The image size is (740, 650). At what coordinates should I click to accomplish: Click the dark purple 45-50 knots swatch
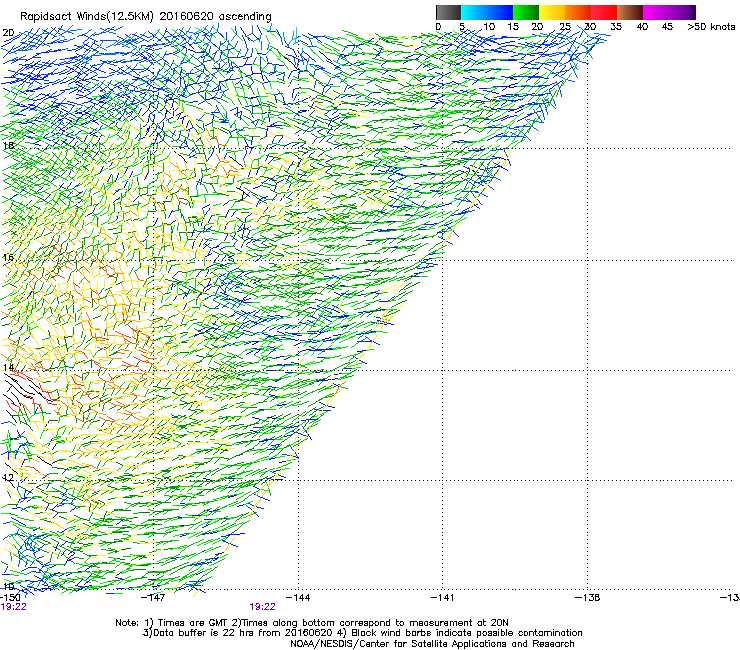(x=682, y=12)
